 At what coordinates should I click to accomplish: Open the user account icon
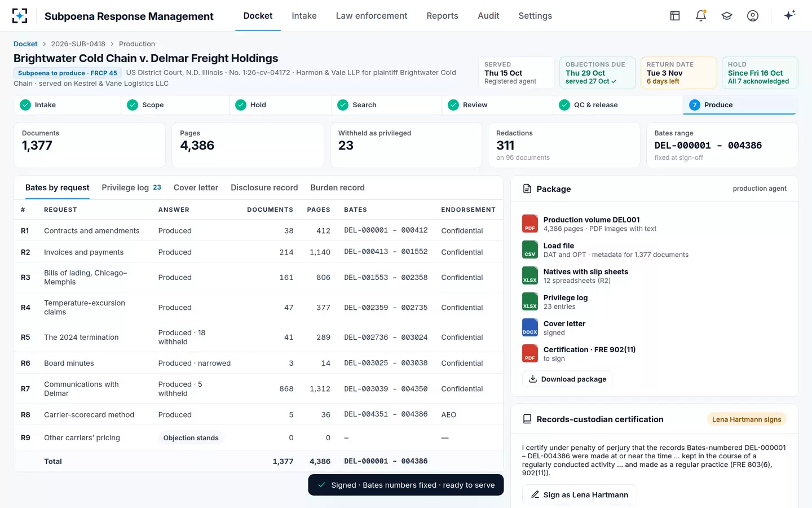753,16
